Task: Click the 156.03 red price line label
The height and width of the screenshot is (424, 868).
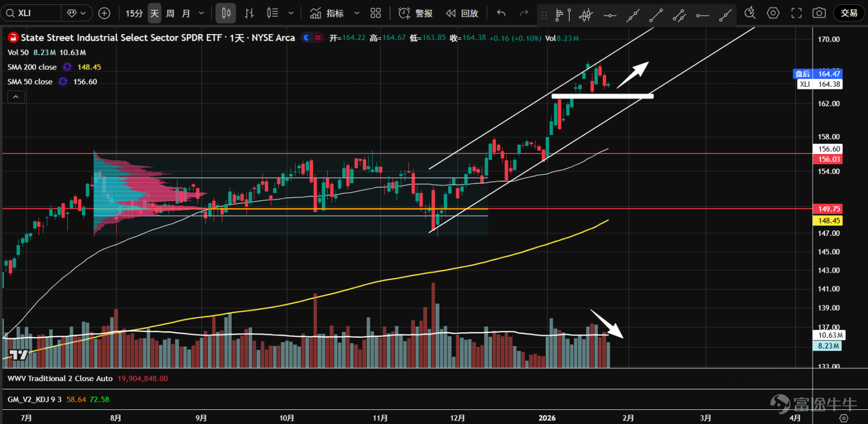Action: (x=827, y=159)
